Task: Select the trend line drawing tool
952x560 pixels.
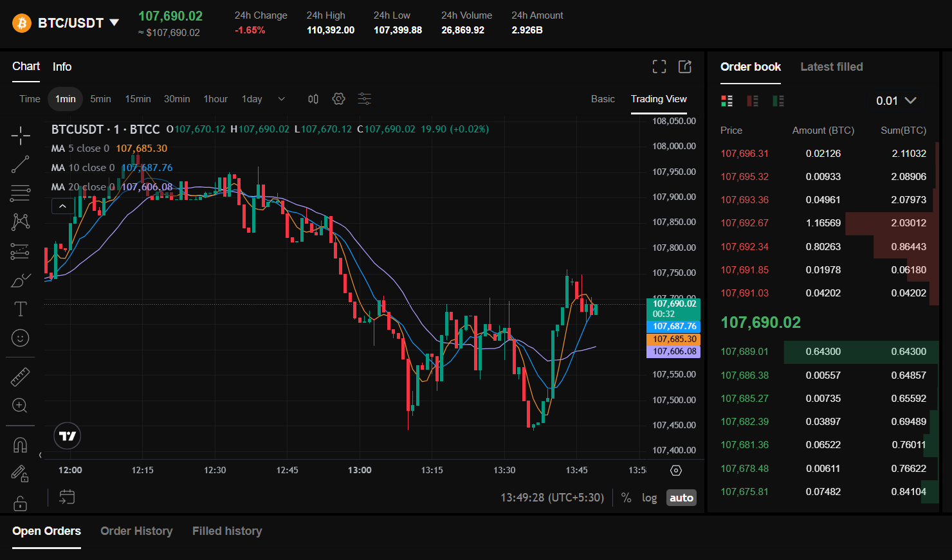Action: (x=20, y=164)
